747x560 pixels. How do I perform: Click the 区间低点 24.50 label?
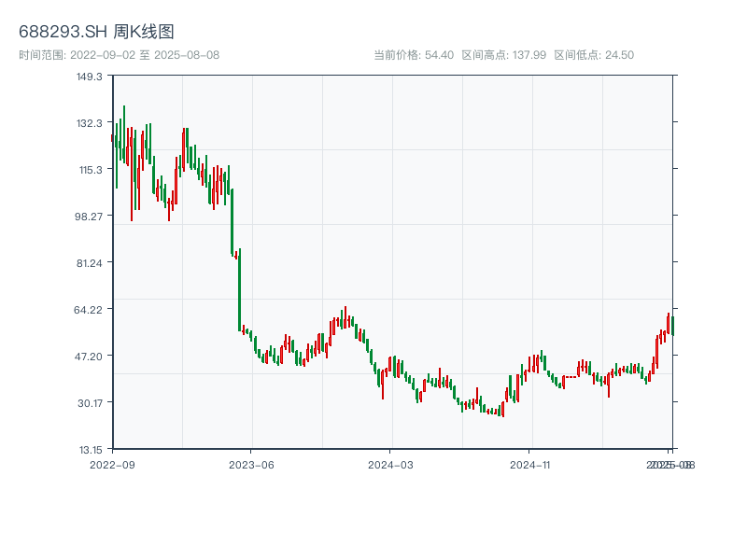point(594,55)
